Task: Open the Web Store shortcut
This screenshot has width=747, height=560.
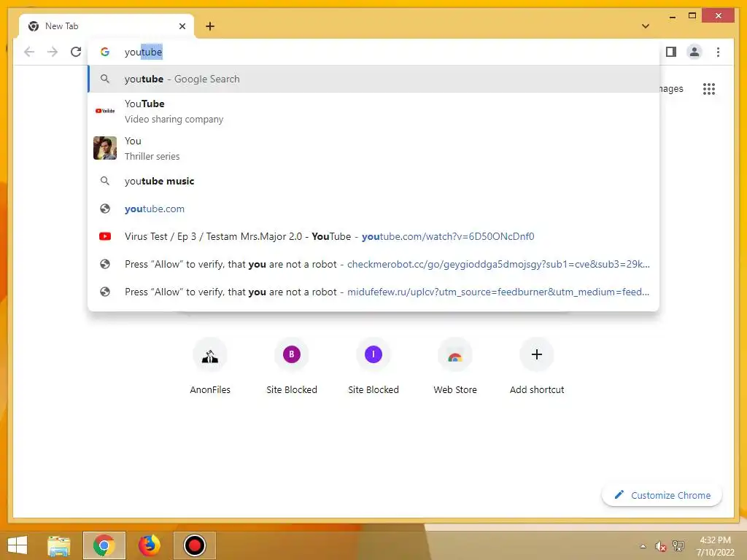Action: pos(455,367)
